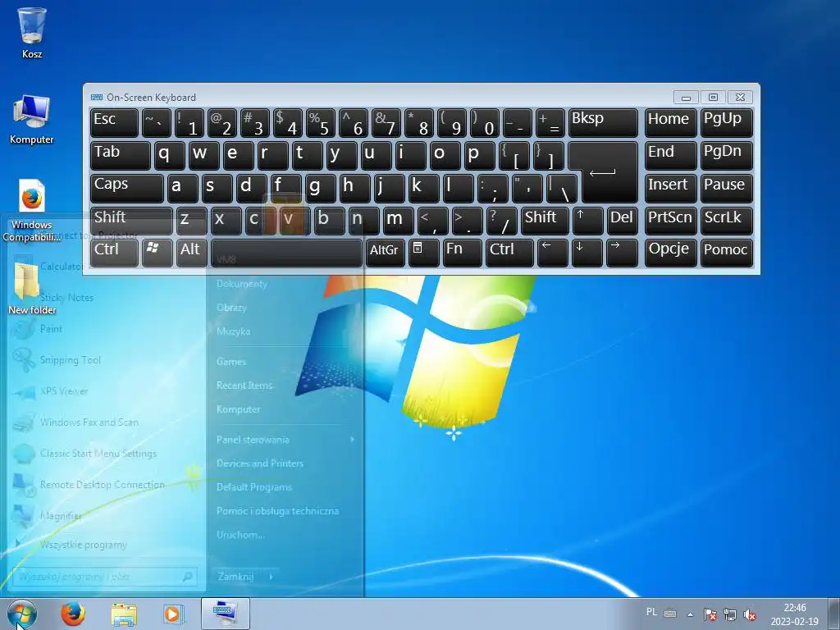Screen dimensions: 840x630
Task: Click the On-Screen Keyboard taskbar button
Action: [225, 614]
